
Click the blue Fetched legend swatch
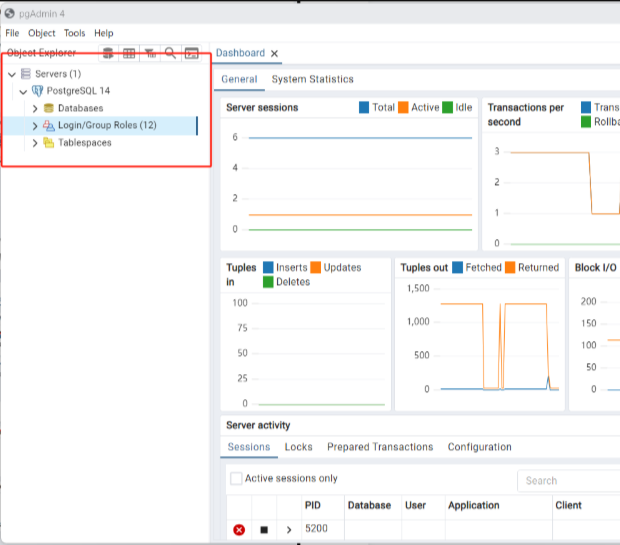click(457, 267)
